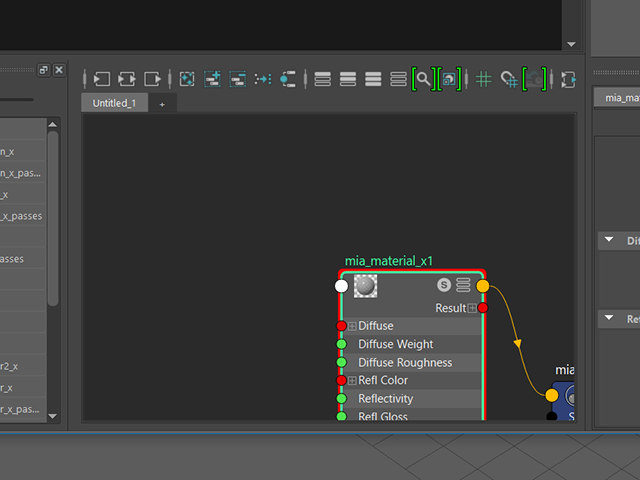Image resolution: width=640 pixels, height=480 pixels.
Task: Click the red Diffuse input port
Action: [341, 326]
